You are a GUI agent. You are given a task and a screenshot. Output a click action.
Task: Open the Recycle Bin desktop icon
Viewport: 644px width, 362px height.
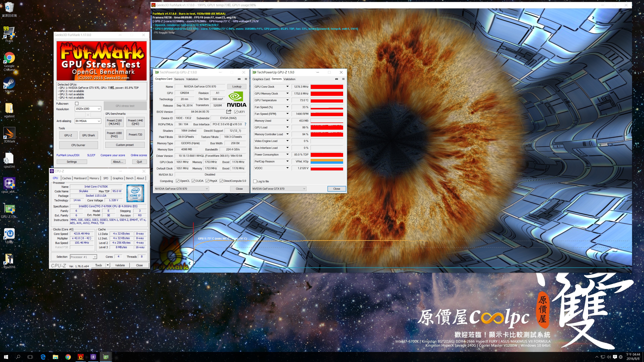(9, 9)
